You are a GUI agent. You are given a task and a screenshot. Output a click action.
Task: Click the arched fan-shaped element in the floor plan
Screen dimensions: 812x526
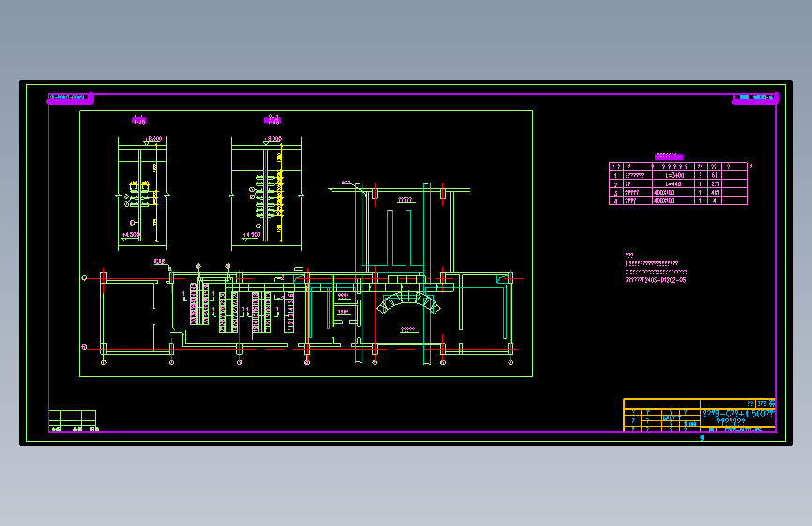(x=408, y=302)
